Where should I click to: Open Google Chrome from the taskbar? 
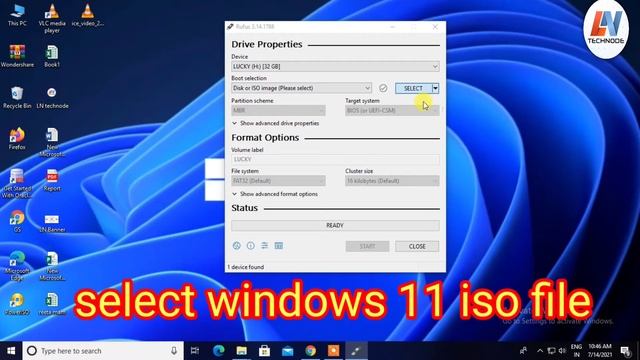click(311, 351)
